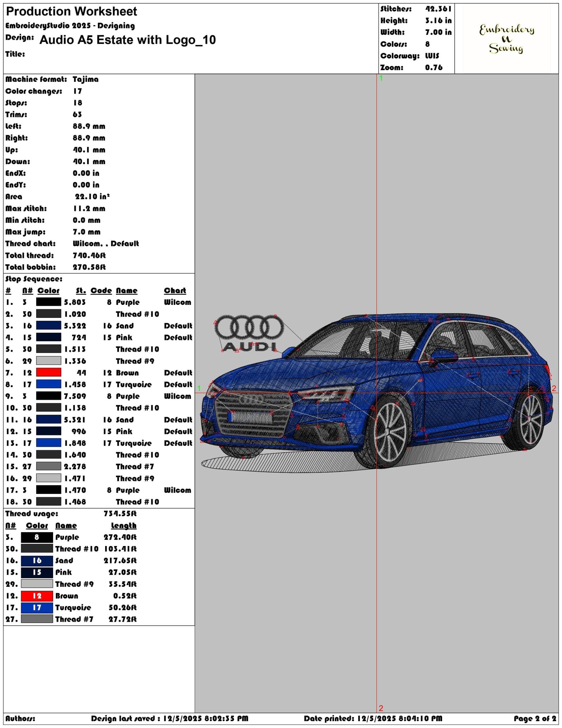
Task: Select stitch count '2,278' for Thread #7
Action: [x=75, y=467]
